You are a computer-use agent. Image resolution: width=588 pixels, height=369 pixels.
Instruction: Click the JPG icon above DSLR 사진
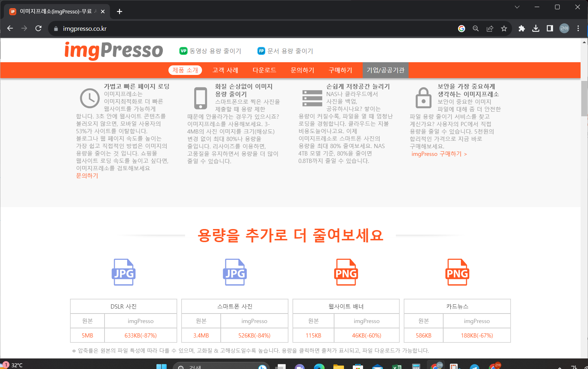pos(124,272)
